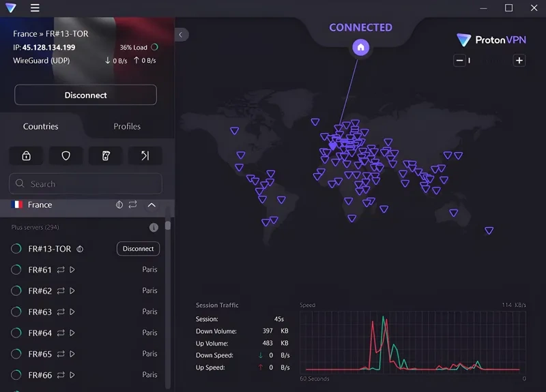Click FR#65 streaming play icon
546x392 pixels.
pos(72,354)
